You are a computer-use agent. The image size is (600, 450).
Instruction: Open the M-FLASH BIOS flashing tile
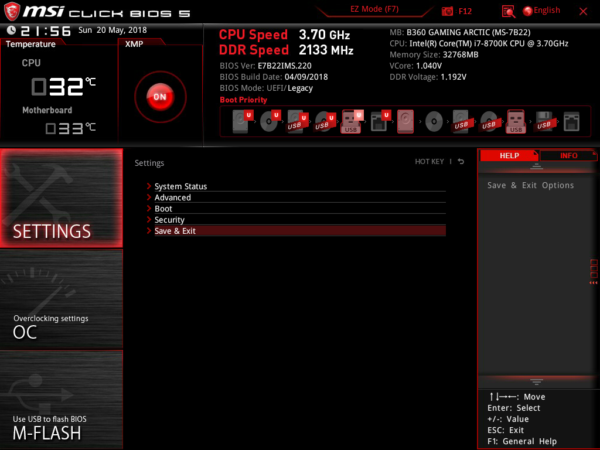[x=61, y=399]
